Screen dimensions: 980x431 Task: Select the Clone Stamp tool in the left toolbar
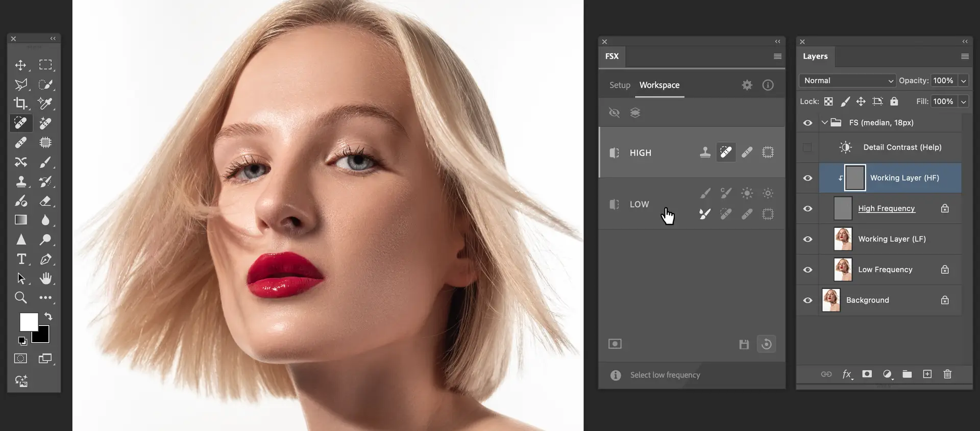(21, 182)
